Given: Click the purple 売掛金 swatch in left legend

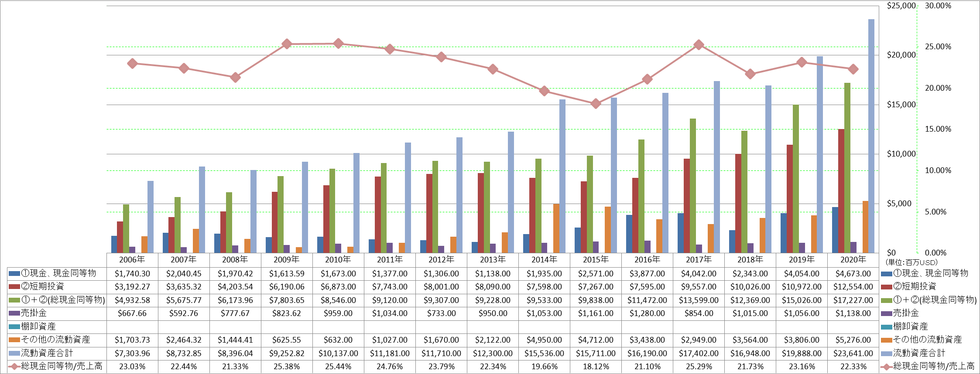Looking at the screenshot, I should (14, 313).
